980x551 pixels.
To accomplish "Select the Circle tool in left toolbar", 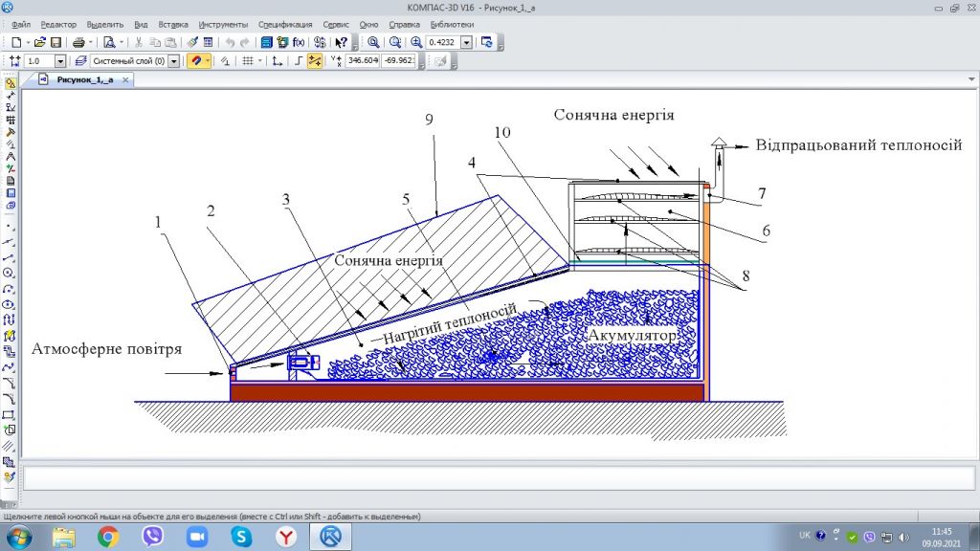I will [10, 272].
